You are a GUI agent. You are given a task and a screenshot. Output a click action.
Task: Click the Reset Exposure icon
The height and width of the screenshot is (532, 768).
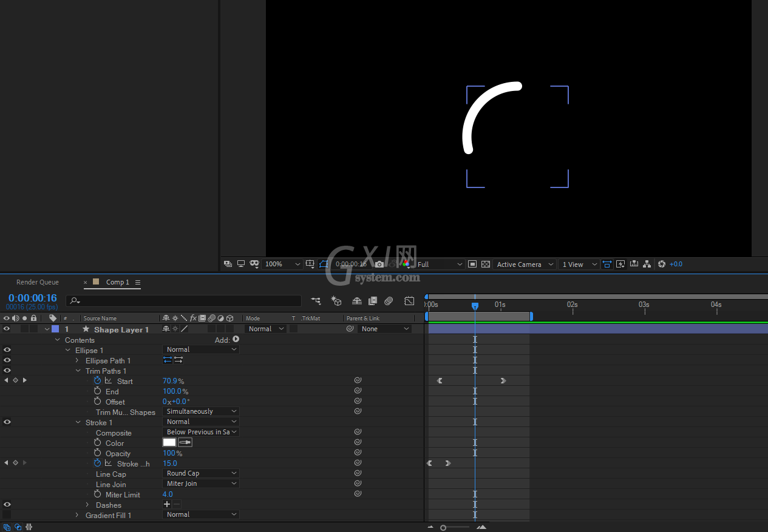coord(662,264)
